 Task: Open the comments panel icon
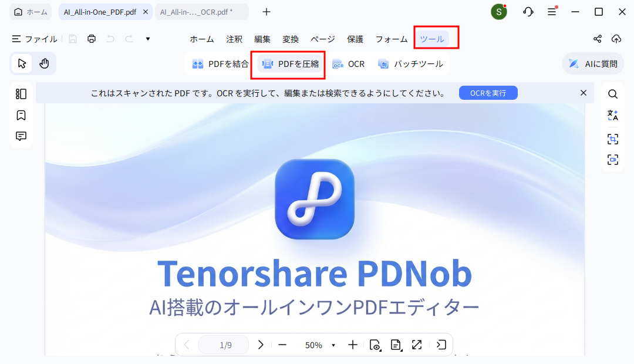21,136
